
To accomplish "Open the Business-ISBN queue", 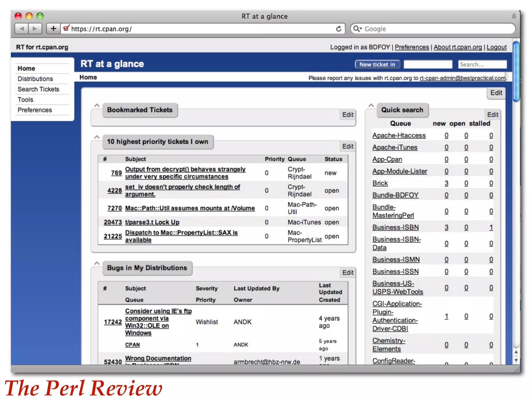I will click(x=396, y=227).
